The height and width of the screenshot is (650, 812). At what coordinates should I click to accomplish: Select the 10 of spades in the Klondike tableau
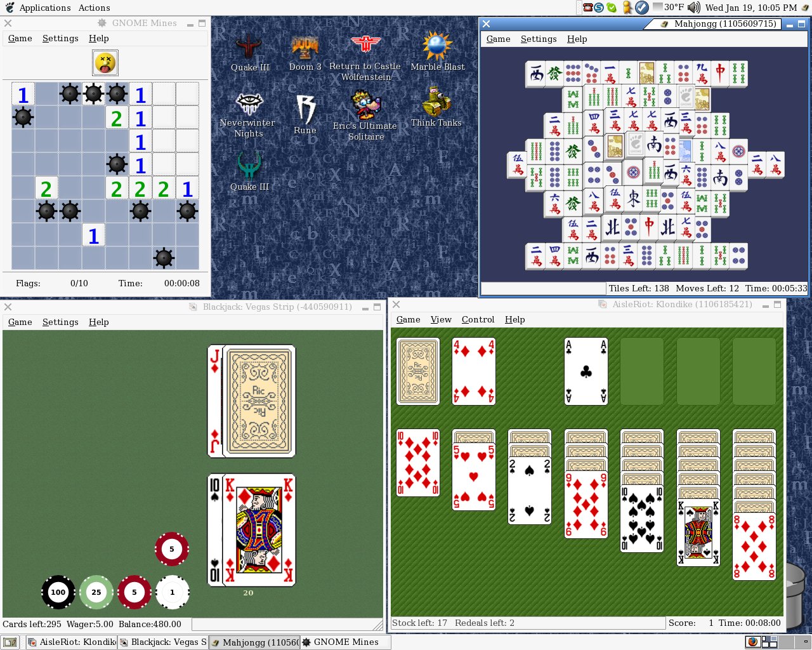click(642, 519)
